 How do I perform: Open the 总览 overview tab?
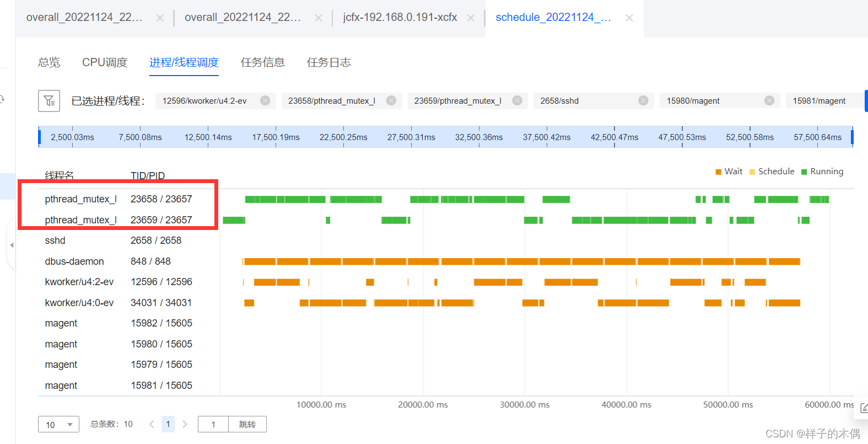(49, 62)
